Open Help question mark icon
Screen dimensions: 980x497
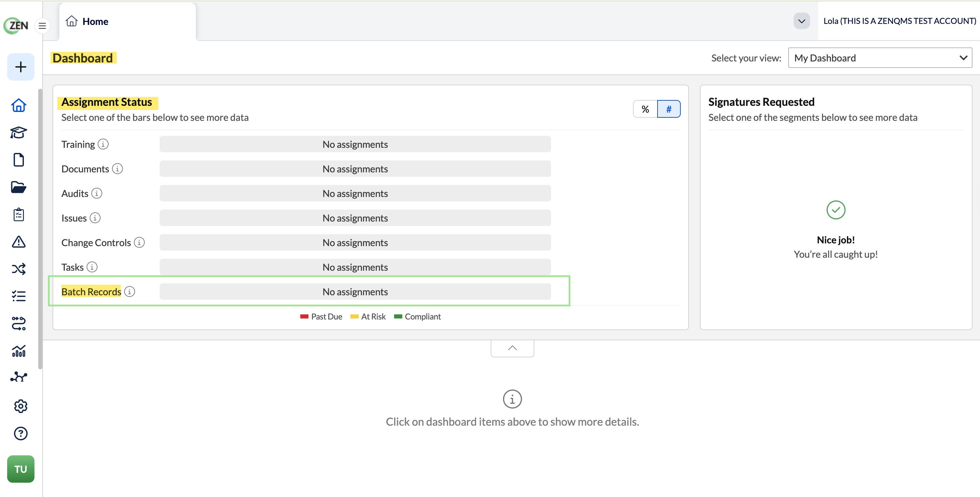tap(20, 434)
